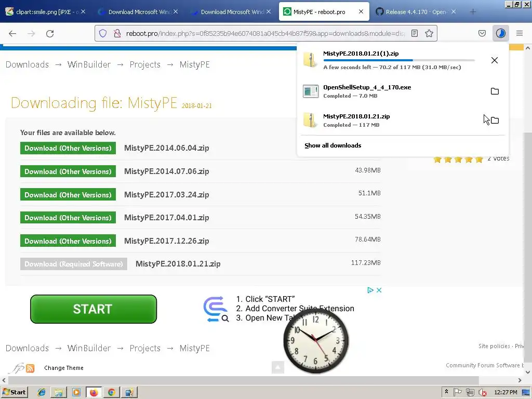
Task: Toggle the Firefox downloads panel button
Action: [x=500, y=33]
